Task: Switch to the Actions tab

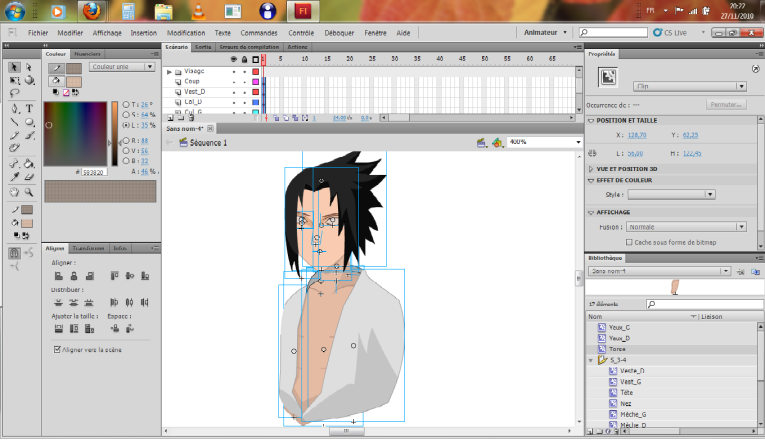Action: point(297,47)
